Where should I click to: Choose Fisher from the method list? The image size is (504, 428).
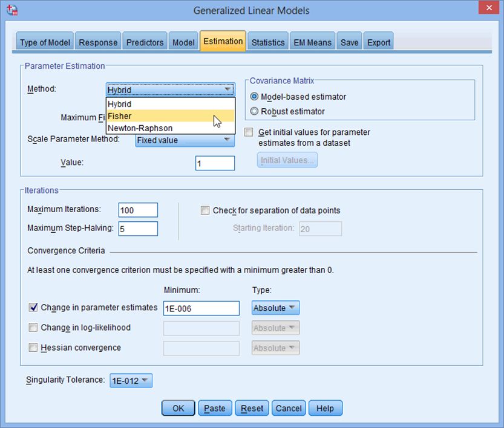click(171, 116)
